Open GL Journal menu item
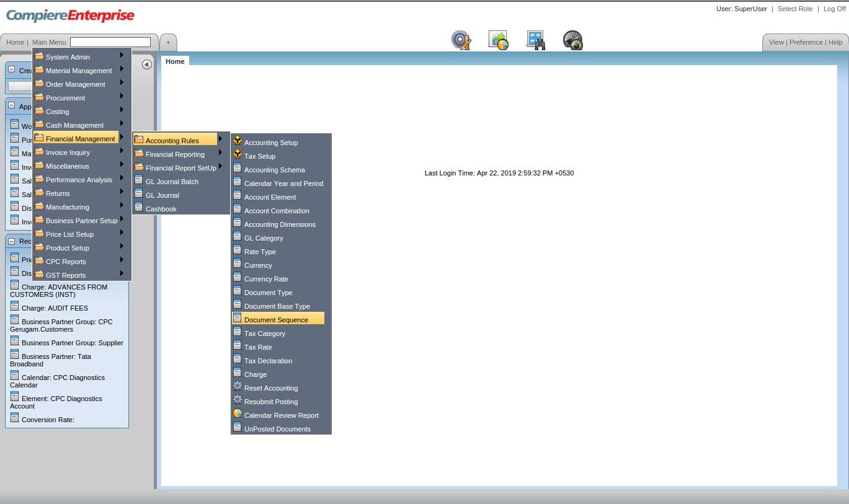Image resolution: width=849 pixels, height=504 pixels. click(162, 195)
